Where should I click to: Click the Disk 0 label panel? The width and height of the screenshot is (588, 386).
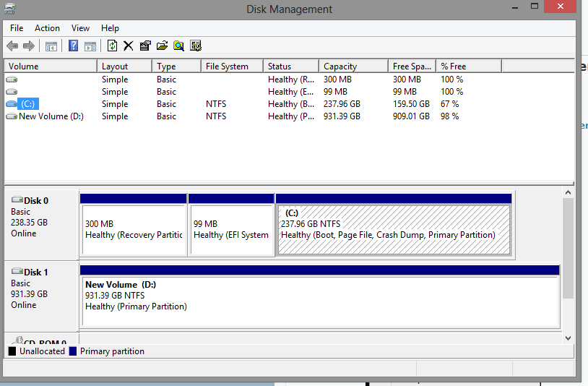pos(41,225)
